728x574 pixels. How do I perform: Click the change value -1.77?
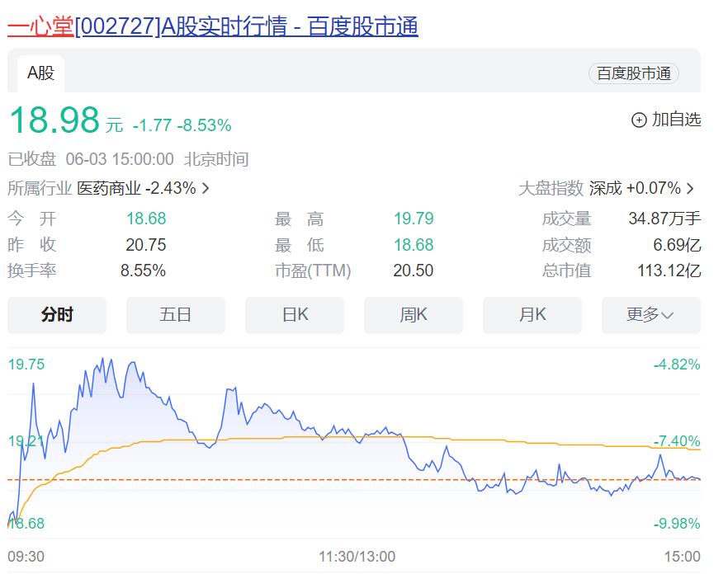152,125
